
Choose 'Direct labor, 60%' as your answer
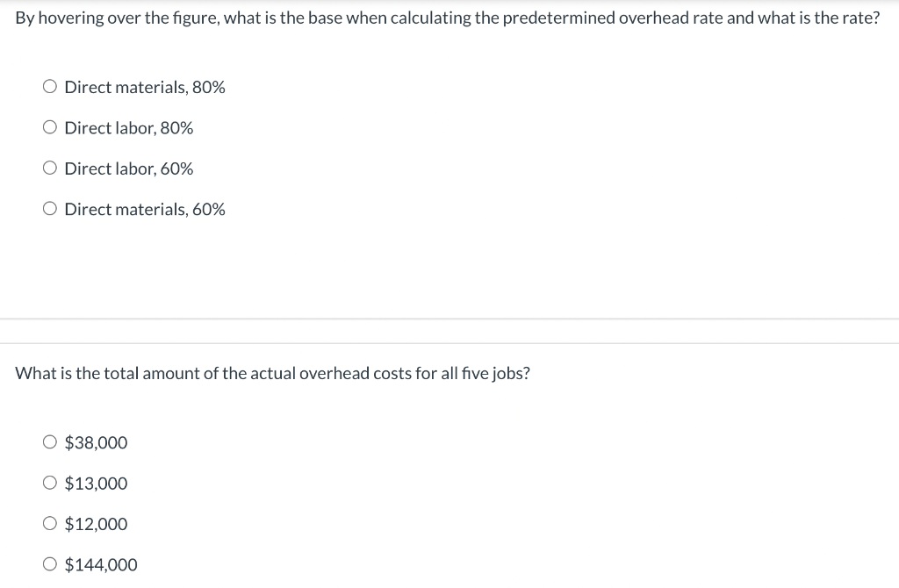(x=50, y=167)
